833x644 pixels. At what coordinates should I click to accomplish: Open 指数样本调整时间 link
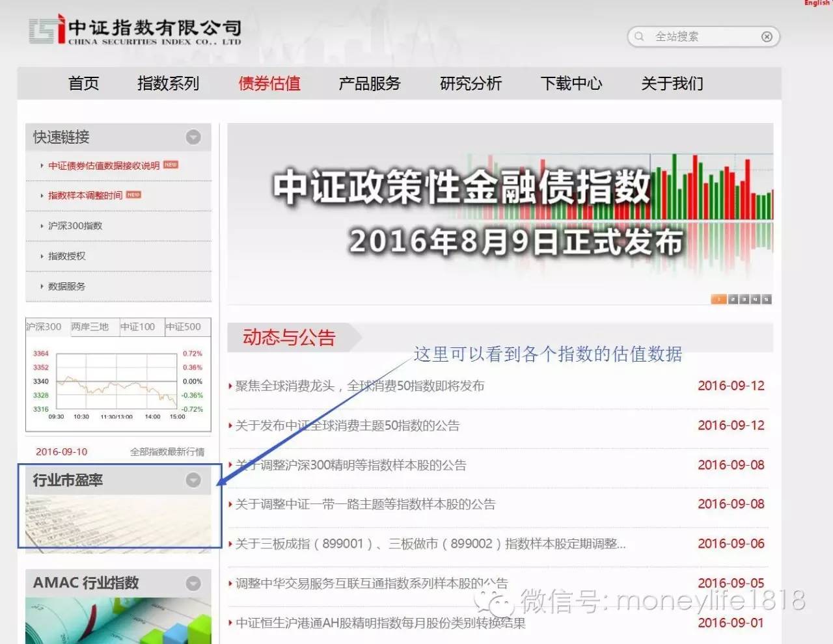pyautogui.click(x=85, y=196)
